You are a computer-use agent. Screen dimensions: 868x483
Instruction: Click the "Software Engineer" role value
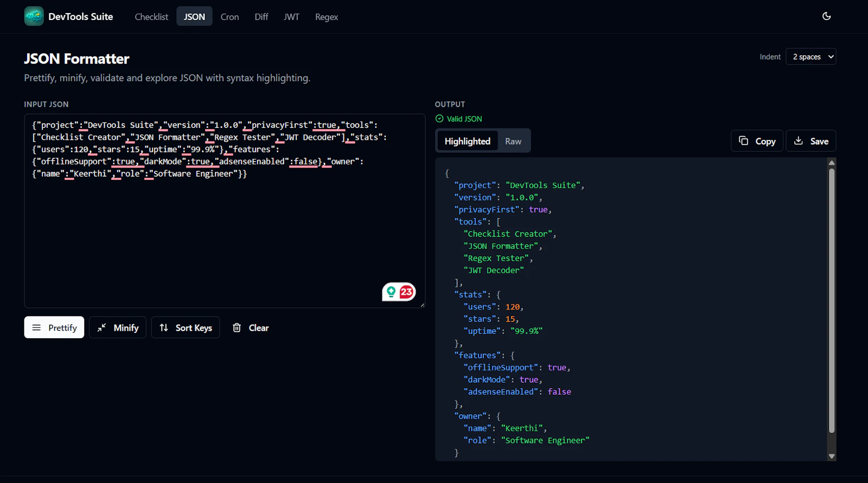click(545, 441)
